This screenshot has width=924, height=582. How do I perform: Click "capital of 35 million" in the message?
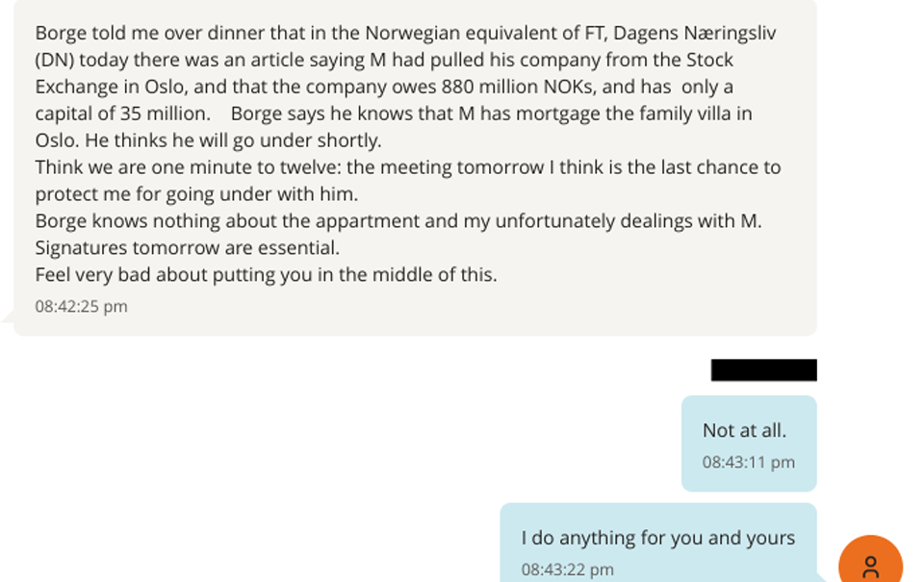pos(121,114)
